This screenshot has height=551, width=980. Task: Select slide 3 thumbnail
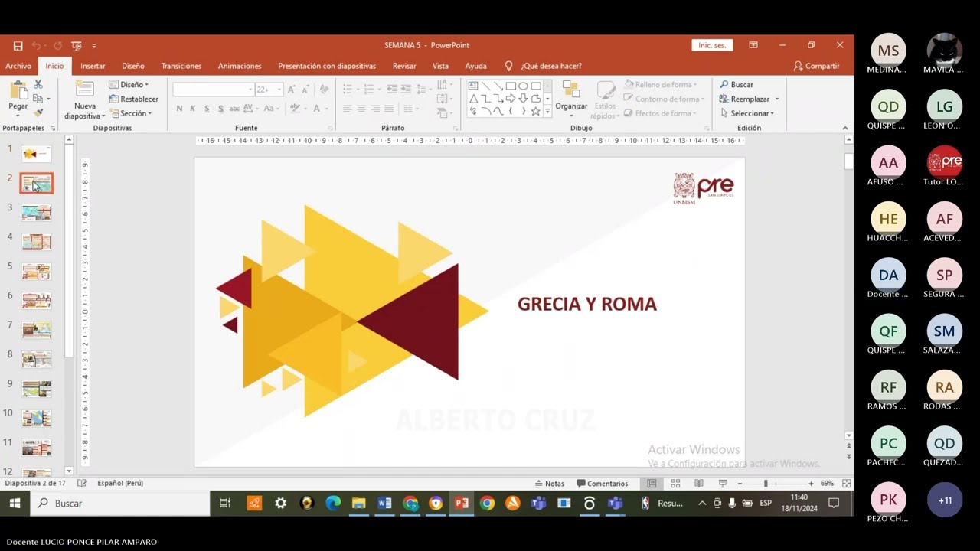coord(37,213)
